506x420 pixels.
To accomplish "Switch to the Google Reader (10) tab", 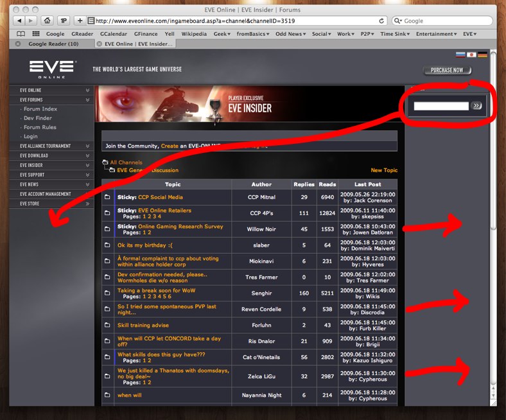I will pos(53,44).
